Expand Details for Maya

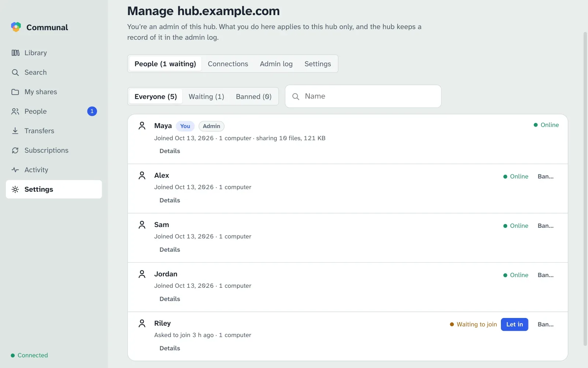[x=170, y=151]
